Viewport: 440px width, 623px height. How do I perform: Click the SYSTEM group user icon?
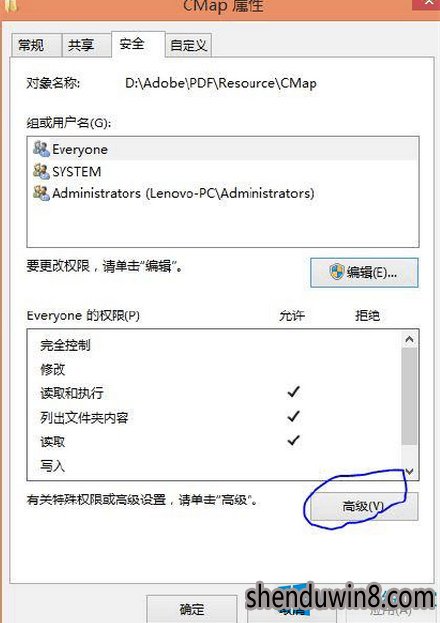tap(41, 171)
